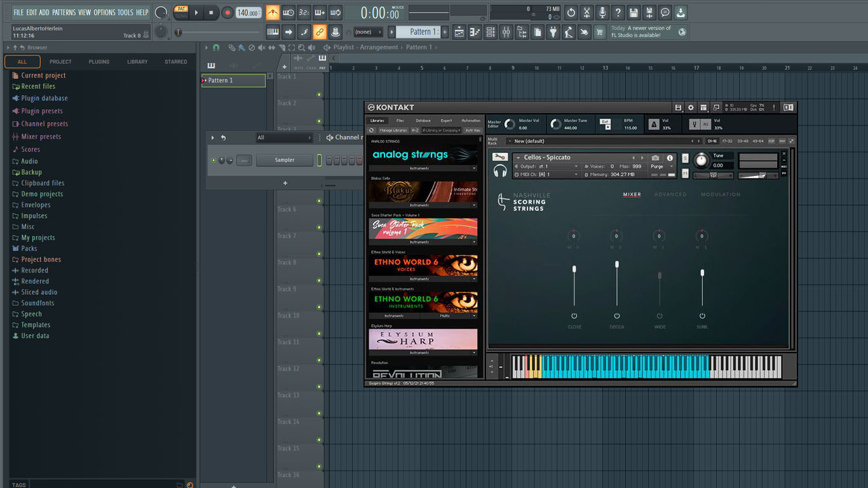Open the TOOLS menu
The width and height of the screenshot is (868, 488).
(125, 12)
